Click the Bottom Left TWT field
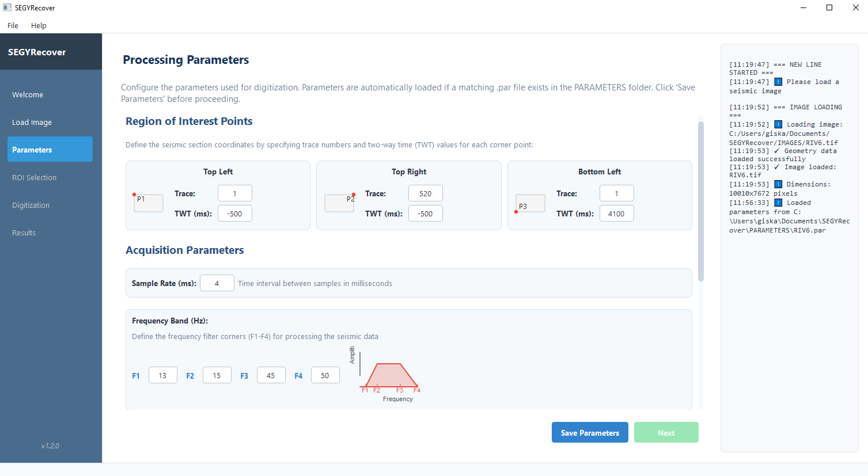Viewport: 868px width, 476px height. 616,214
